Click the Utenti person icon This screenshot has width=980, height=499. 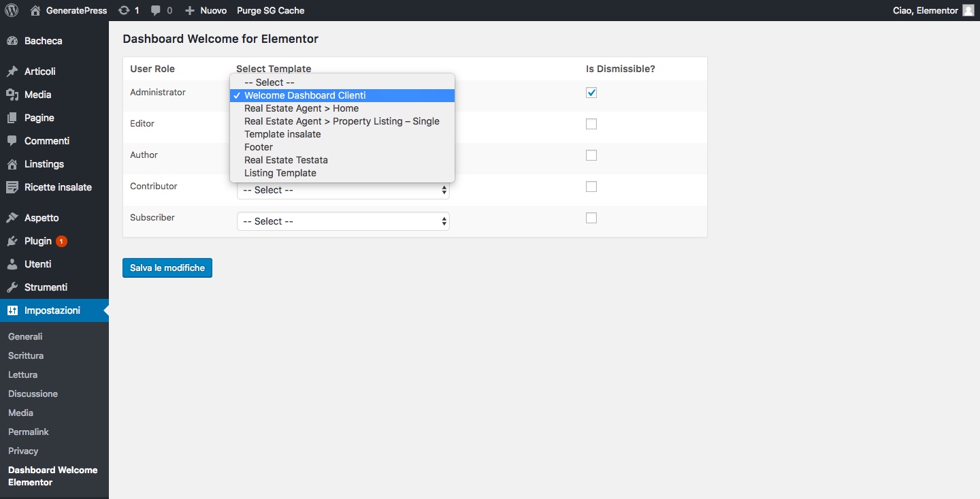12,264
